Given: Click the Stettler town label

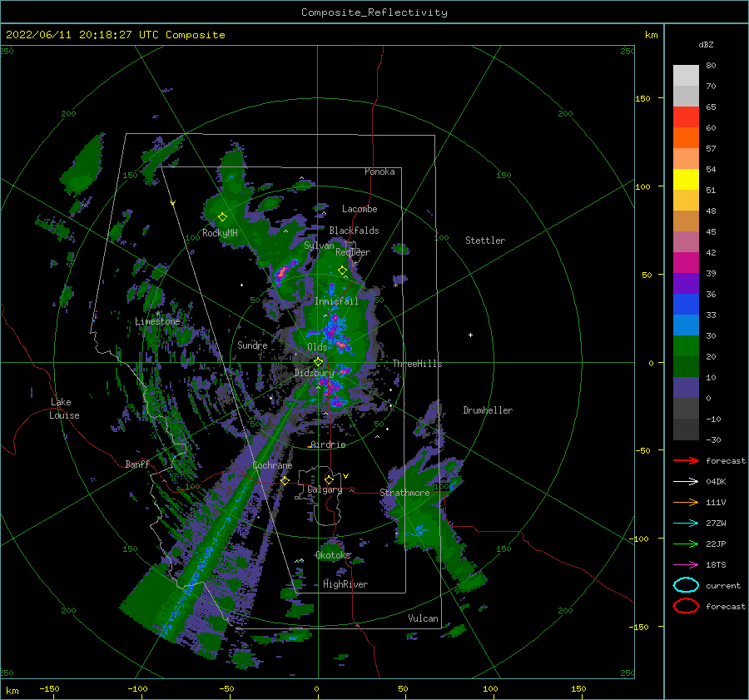Looking at the screenshot, I should click(x=485, y=241).
